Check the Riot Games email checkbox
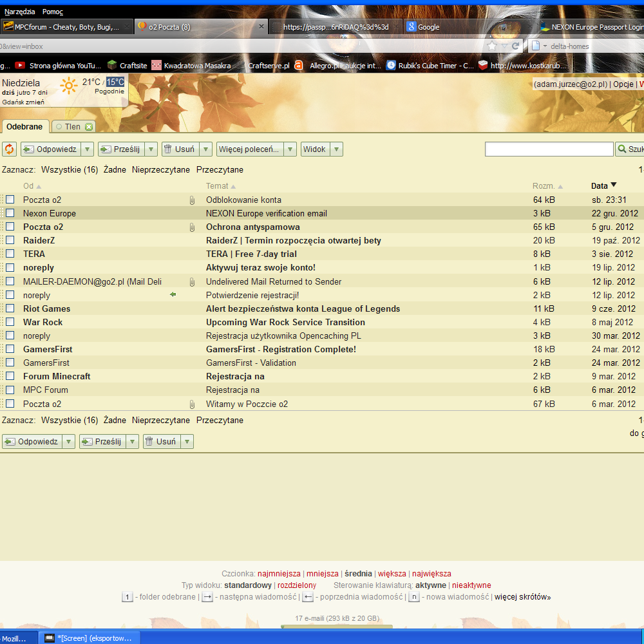 [x=10, y=308]
